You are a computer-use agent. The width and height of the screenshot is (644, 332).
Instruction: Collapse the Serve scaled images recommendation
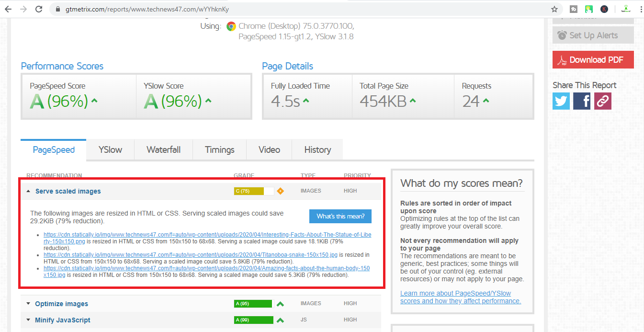[28, 191]
